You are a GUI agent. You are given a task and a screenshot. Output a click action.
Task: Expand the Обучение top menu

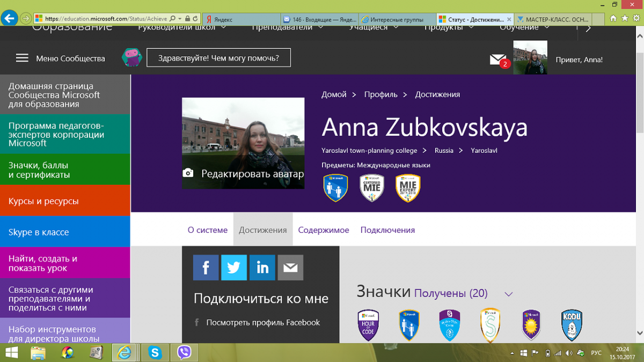[524, 27]
